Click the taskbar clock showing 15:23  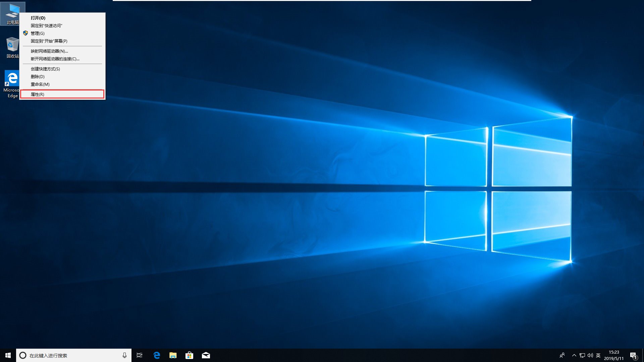pos(614,355)
